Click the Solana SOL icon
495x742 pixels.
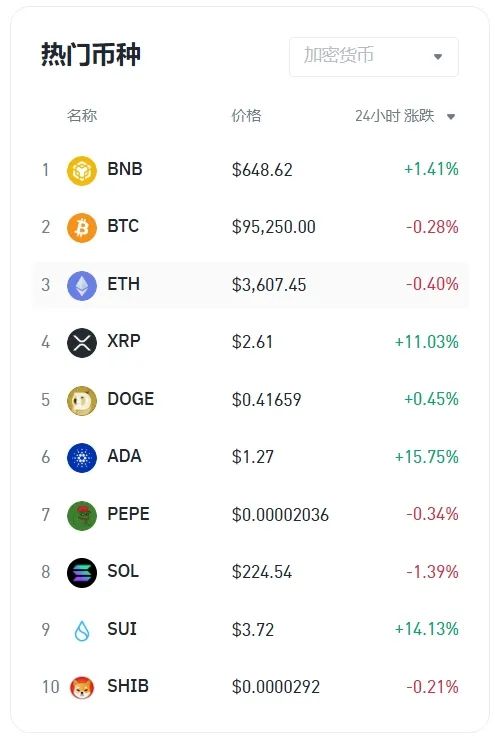(x=82, y=573)
